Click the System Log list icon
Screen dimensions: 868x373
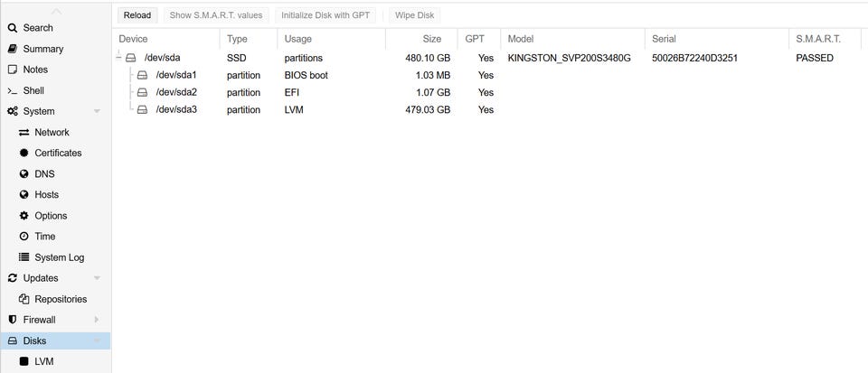pos(24,257)
